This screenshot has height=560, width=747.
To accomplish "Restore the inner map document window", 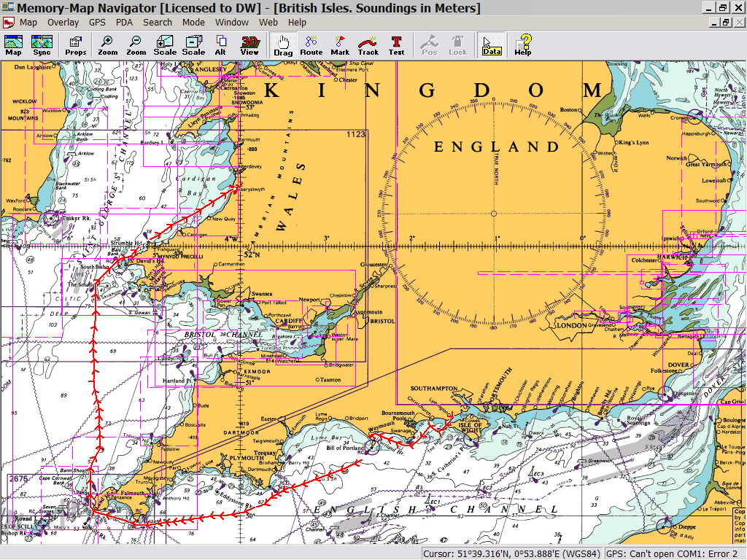I will [726, 23].
